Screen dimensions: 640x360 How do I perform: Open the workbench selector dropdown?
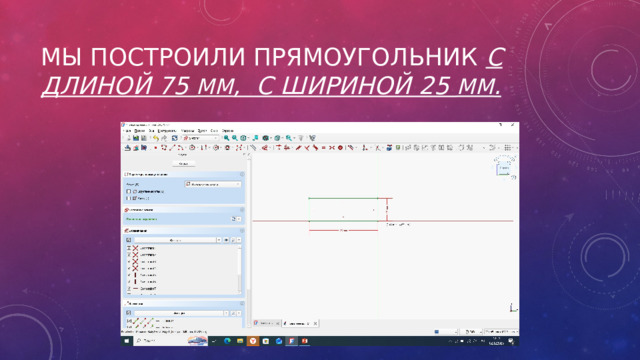click(x=200, y=138)
